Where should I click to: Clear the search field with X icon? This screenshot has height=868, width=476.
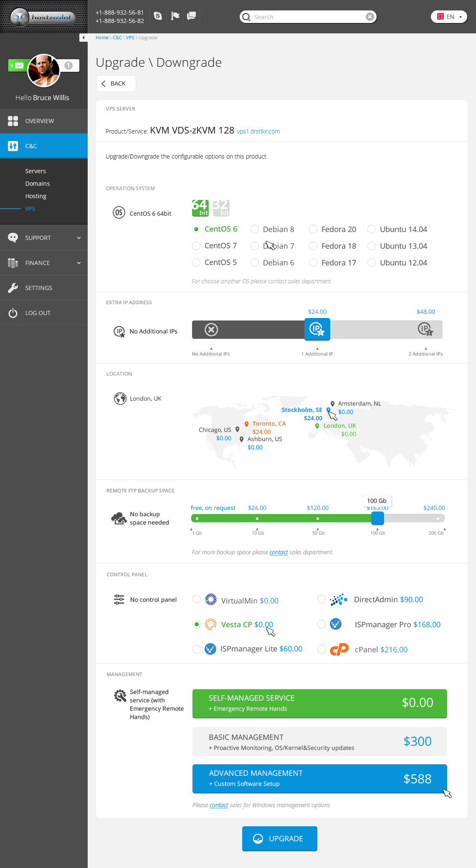coord(370,17)
